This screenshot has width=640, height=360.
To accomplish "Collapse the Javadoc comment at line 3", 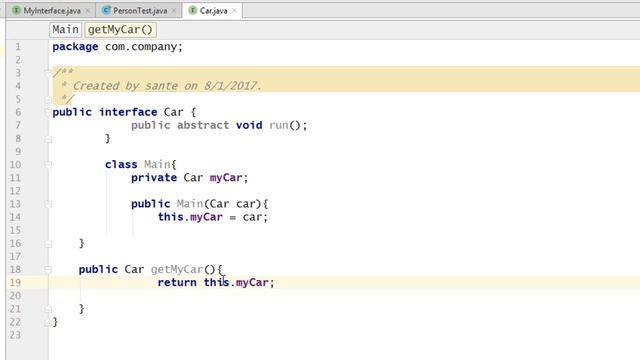I will click(48, 73).
